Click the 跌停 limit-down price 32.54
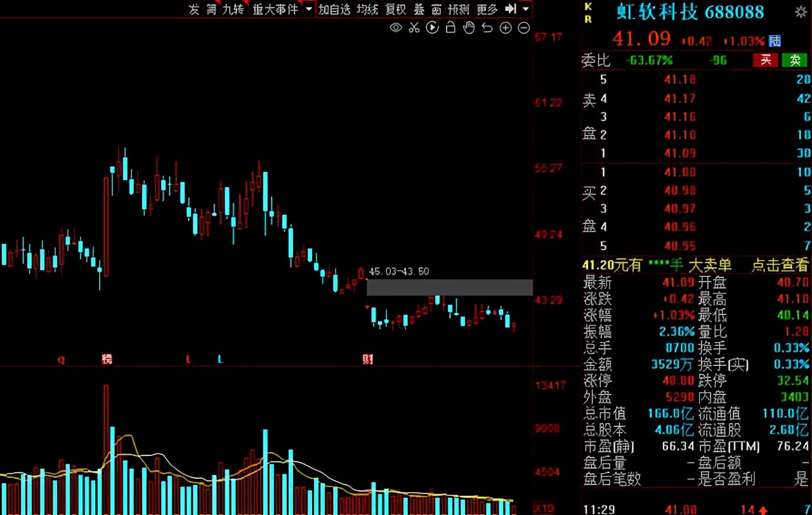This screenshot has height=515, width=812. (793, 381)
